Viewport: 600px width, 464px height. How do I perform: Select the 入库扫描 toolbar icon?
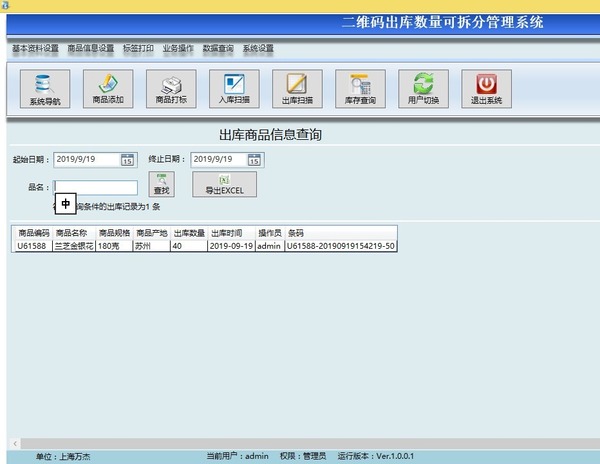[x=234, y=89]
